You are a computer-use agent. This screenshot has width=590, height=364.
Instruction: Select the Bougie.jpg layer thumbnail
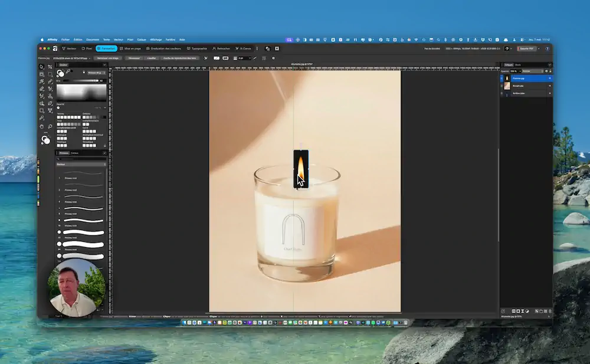pyautogui.click(x=507, y=86)
